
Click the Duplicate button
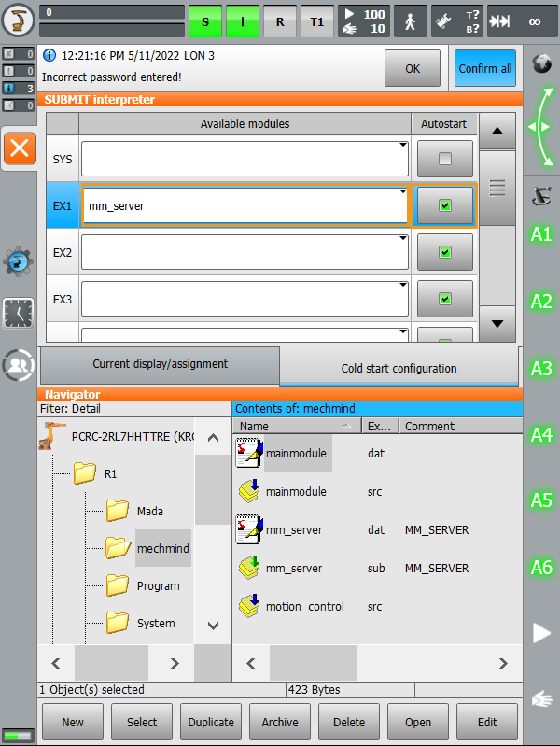(x=211, y=723)
